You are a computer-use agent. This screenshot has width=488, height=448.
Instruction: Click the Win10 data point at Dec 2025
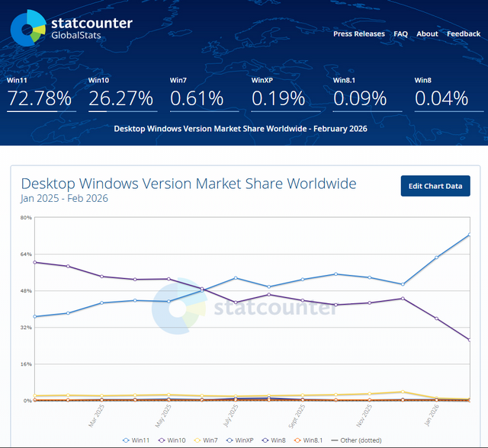(403, 299)
